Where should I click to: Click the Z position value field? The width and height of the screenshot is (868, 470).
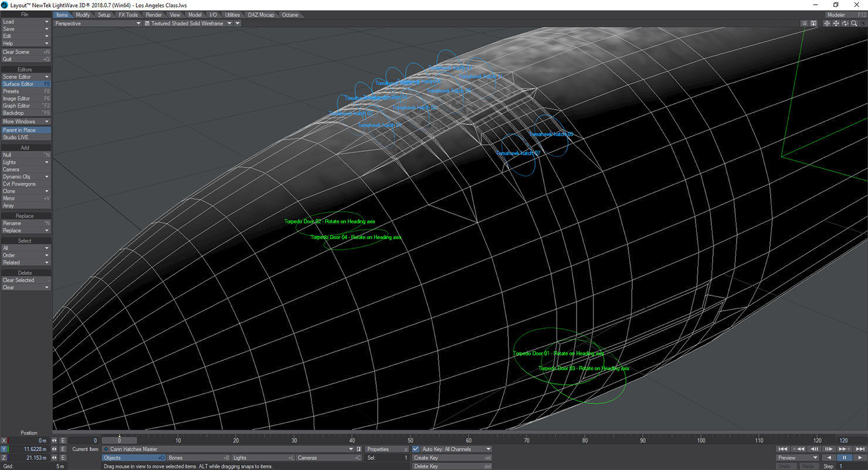pyautogui.click(x=28, y=458)
